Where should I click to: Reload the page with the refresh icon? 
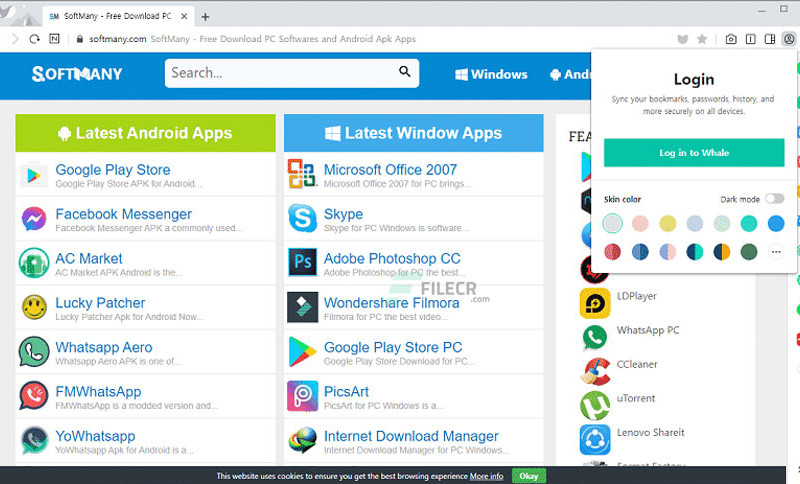pyautogui.click(x=34, y=39)
